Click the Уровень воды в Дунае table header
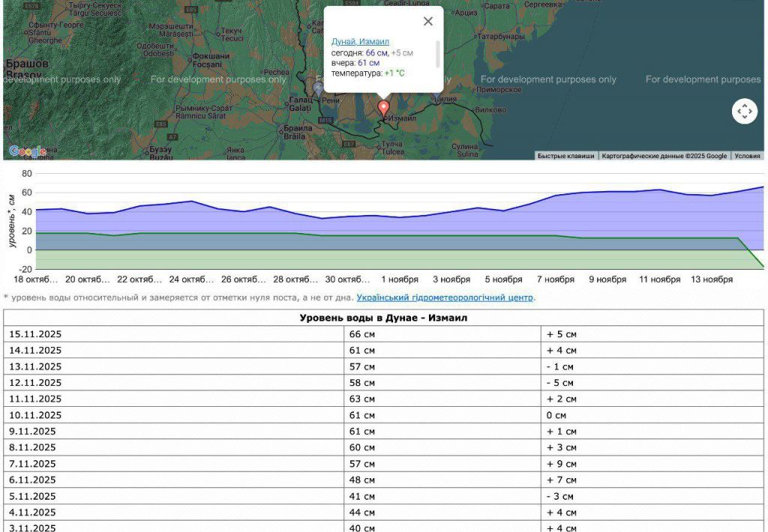The height and width of the screenshot is (532, 768). [383, 318]
